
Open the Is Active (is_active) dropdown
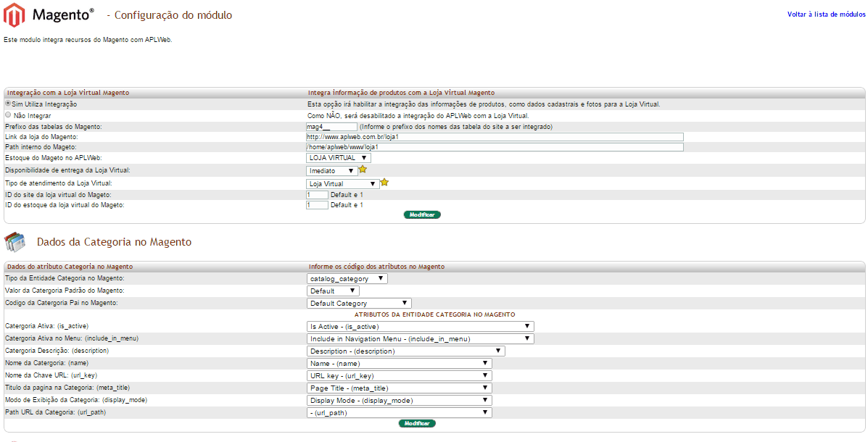tap(421, 326)
